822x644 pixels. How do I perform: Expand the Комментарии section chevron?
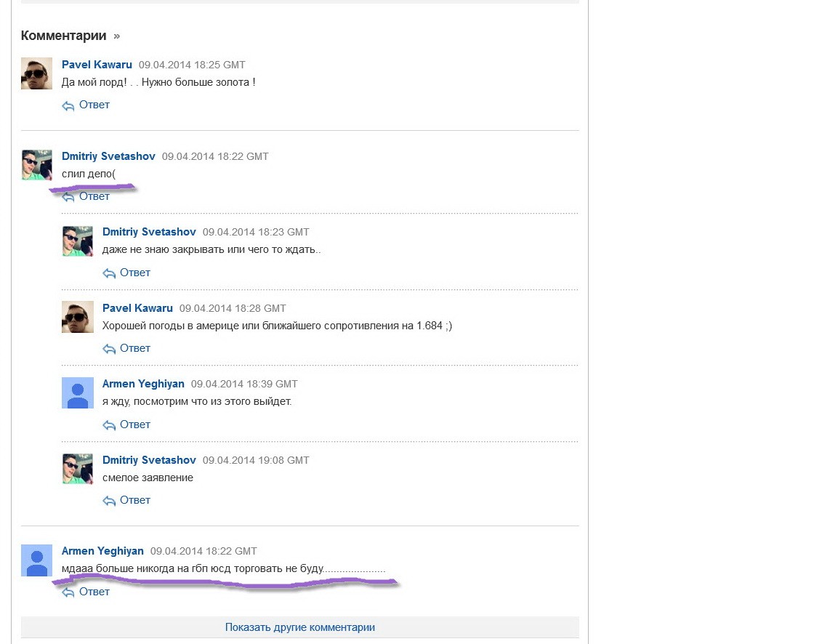click(x=116, y=36)
